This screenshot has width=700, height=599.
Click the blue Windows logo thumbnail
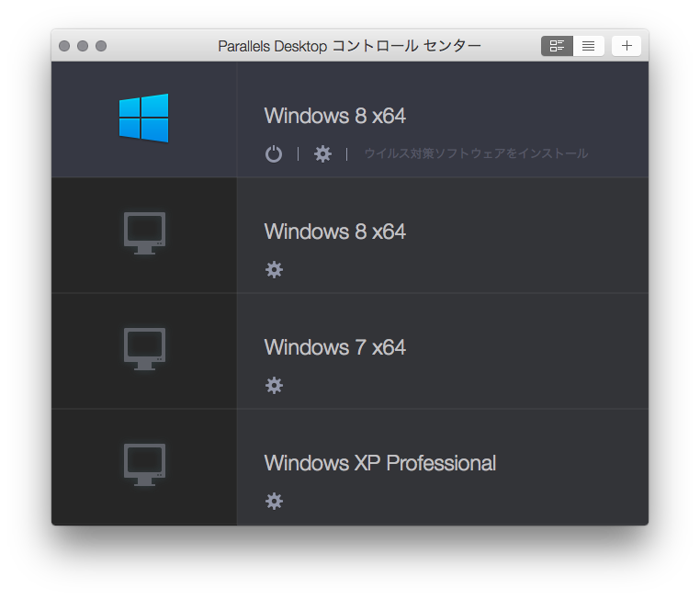click(143, 119)
